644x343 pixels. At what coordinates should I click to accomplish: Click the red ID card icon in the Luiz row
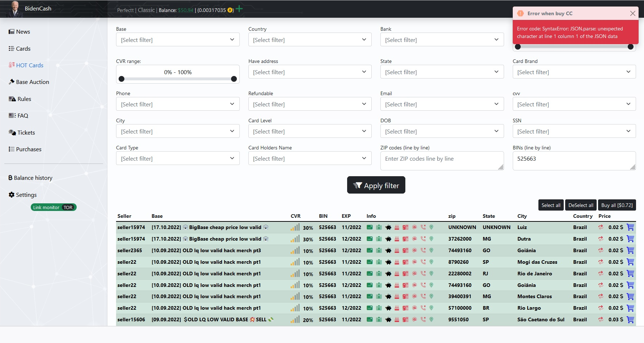pyautogui.click(x=405, y=227)
